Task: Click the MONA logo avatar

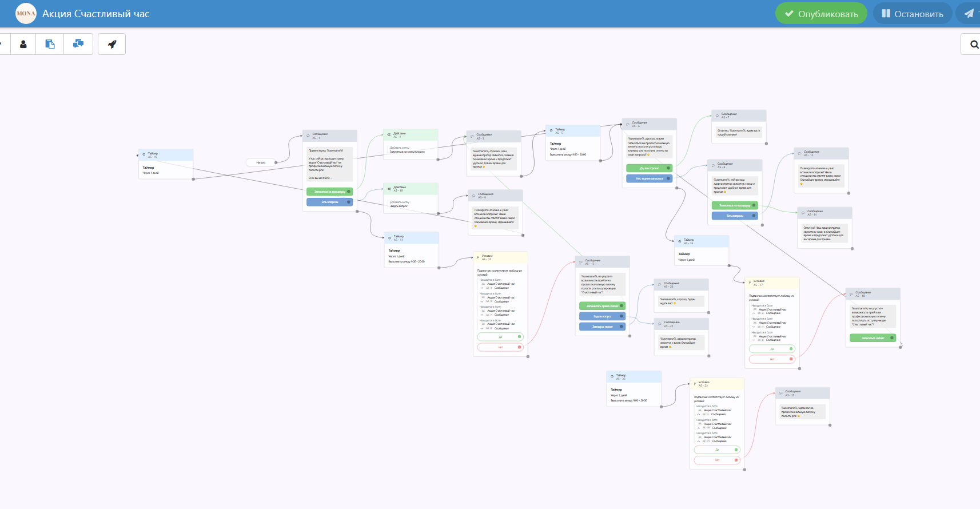Action: pos(26,14)
